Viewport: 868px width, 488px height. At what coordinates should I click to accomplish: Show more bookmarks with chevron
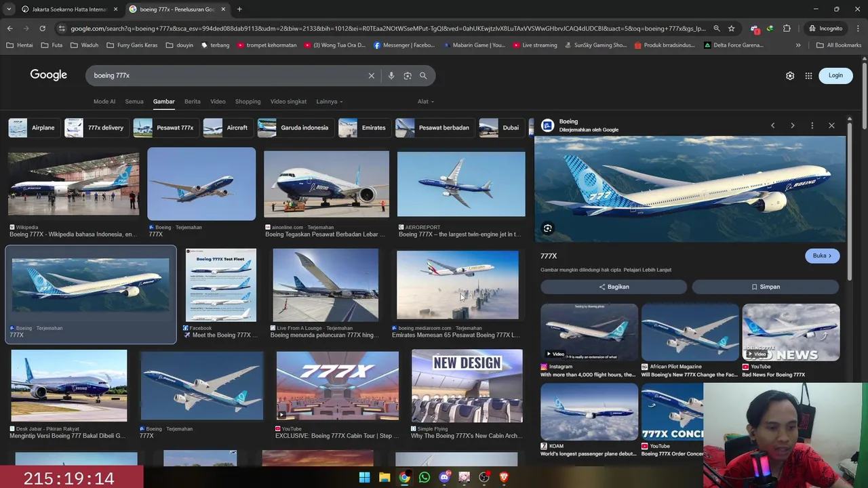(797, 45)
